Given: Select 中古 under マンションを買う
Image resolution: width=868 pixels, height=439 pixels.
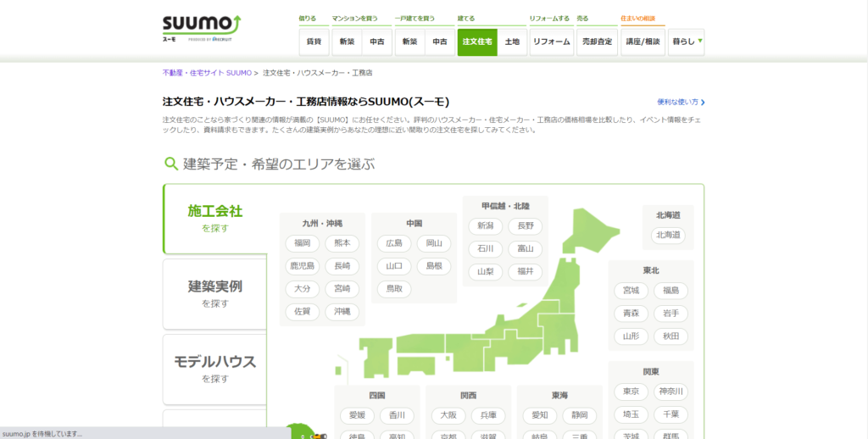Looking at the screenshot, I should click(377, 42).
